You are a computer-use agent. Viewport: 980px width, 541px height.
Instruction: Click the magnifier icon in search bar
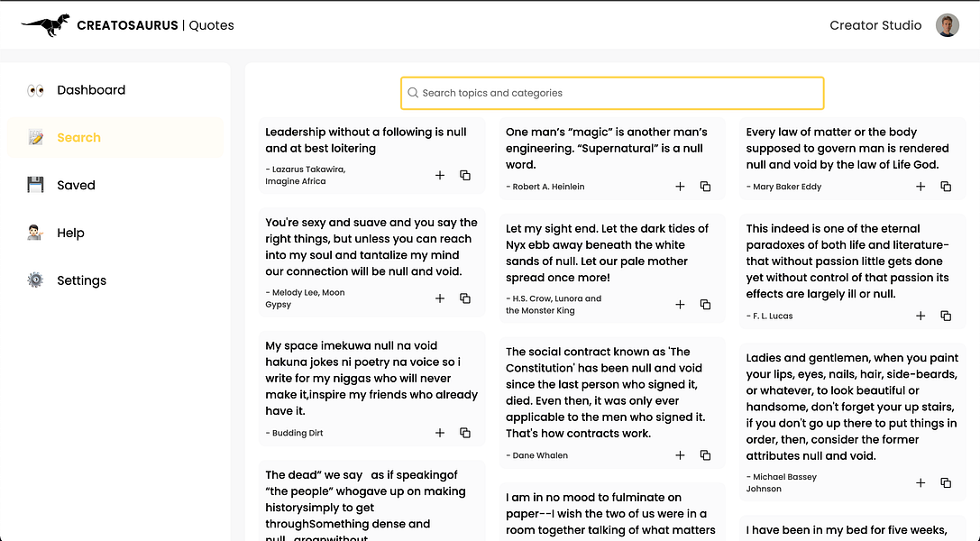(413, 93)
